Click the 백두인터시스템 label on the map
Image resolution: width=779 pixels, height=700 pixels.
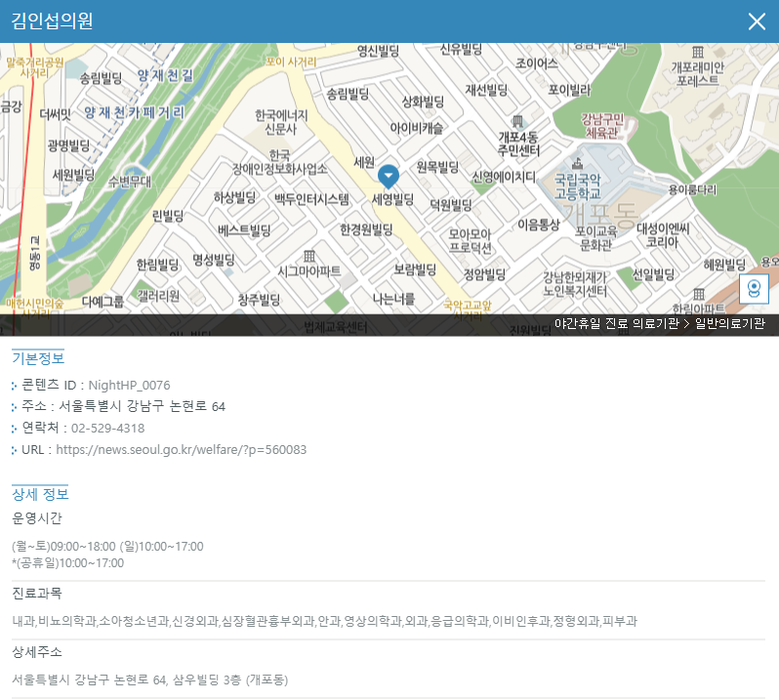click(x=311, y=200)
